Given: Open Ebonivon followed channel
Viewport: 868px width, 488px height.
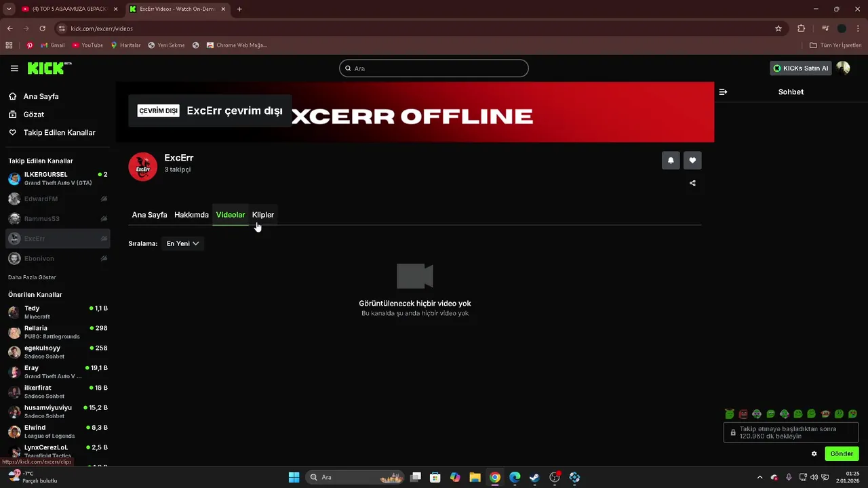Looking at the screenshot, I should pyautogui.click(x=58, y=259).
